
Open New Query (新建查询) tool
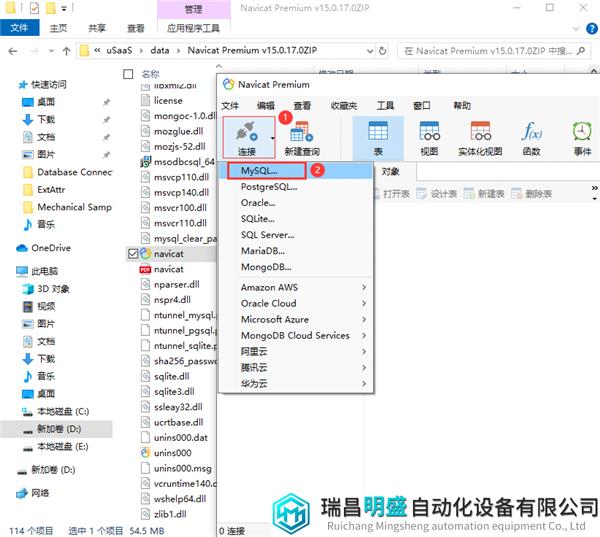click(301, 135)
